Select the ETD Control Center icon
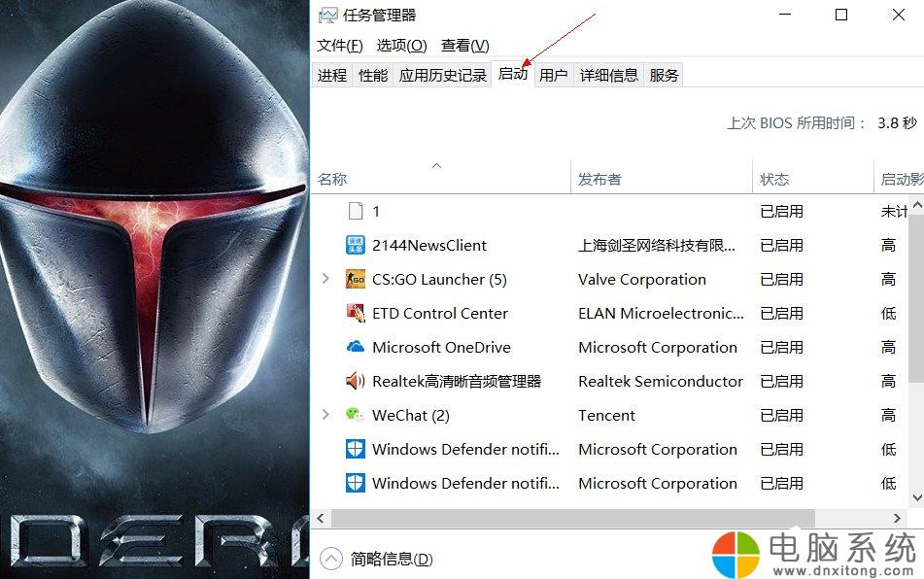 [355, 313]
